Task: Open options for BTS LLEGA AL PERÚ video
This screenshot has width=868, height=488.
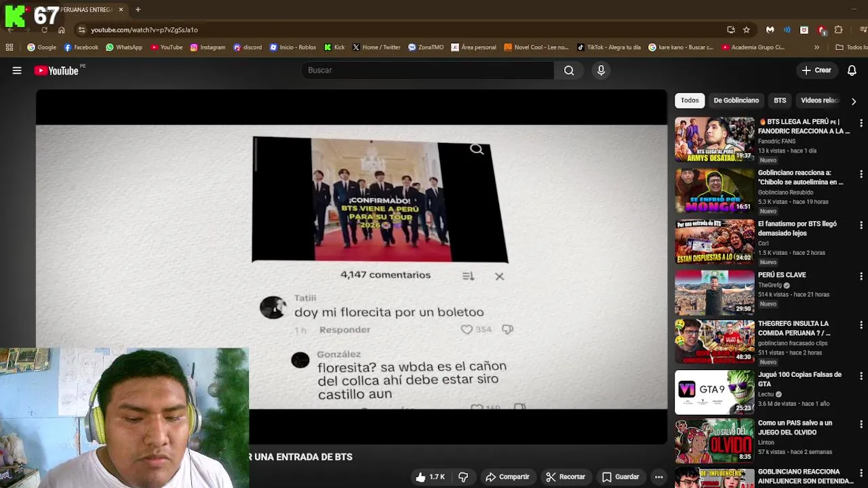Action: click(x=861, y=123)
